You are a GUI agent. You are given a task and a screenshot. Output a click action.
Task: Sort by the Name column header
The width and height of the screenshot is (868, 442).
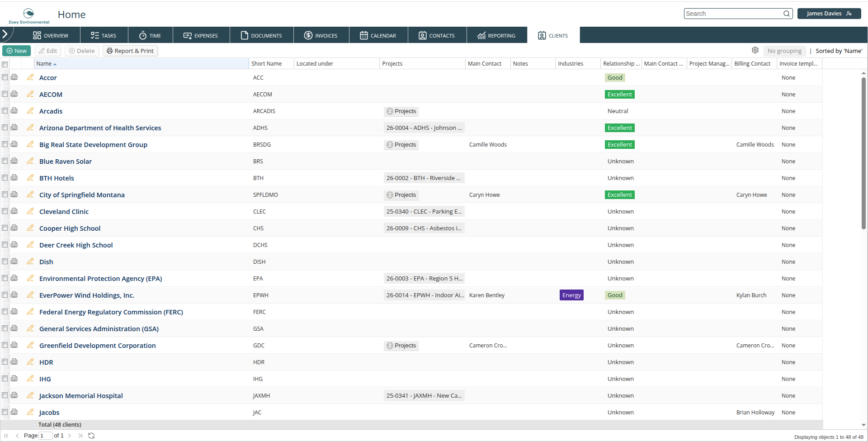pyautogui.click(x=141, y=64)
